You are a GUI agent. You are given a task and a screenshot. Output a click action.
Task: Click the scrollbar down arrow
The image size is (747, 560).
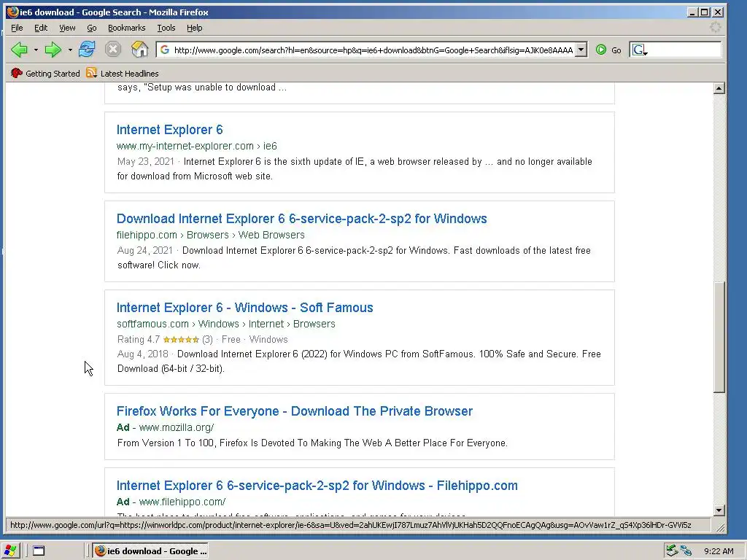tap(719, 510)
